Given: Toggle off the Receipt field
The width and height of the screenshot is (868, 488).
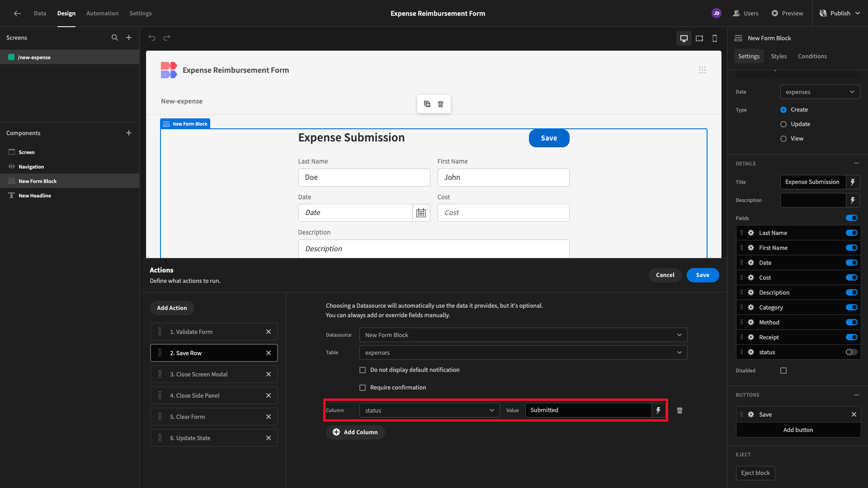Looking at the screenshot, I should coord(852,337).
